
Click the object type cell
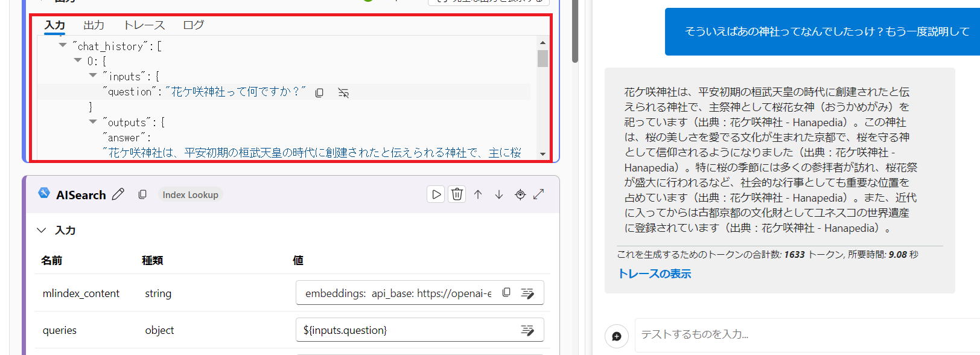(159, 330)
